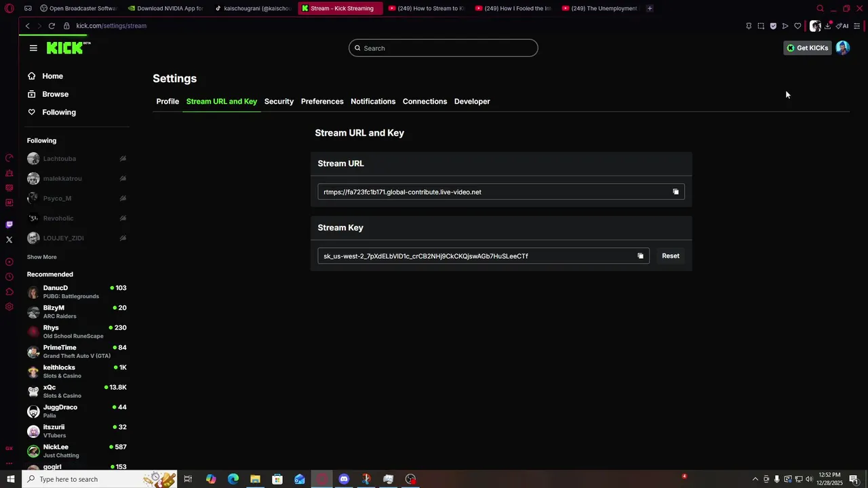Open Discord from the taskbar
868x488 pixels.
[x=344, y=479]
